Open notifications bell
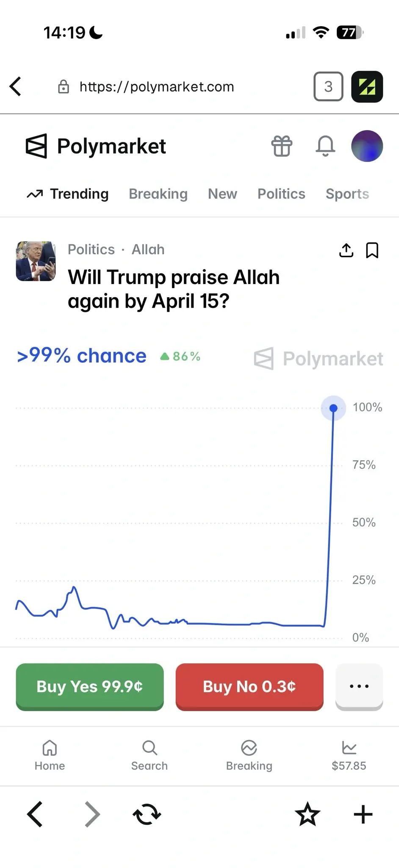The height and width of the screenshot is (868, 399). [x=325, y=146]
